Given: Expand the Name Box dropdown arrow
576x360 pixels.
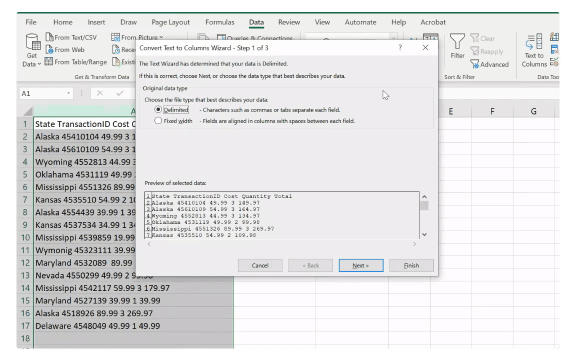Looking at the screenshot, I should 68,93.
